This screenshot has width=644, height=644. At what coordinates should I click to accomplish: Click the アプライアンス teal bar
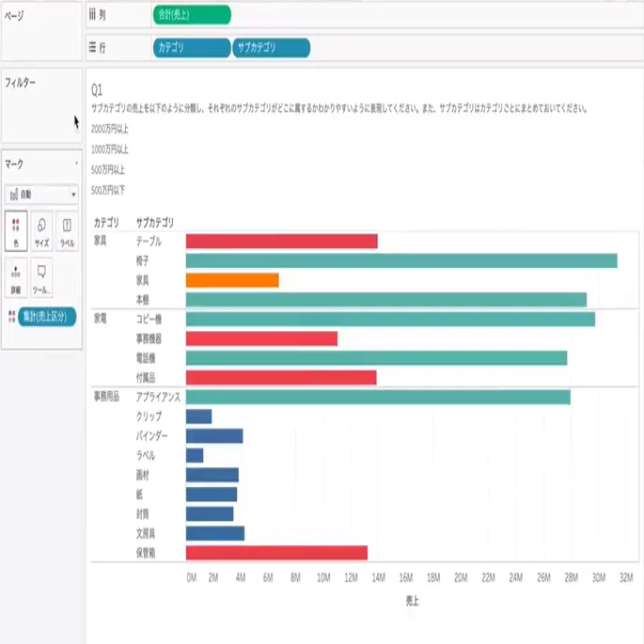coord(378,397)
